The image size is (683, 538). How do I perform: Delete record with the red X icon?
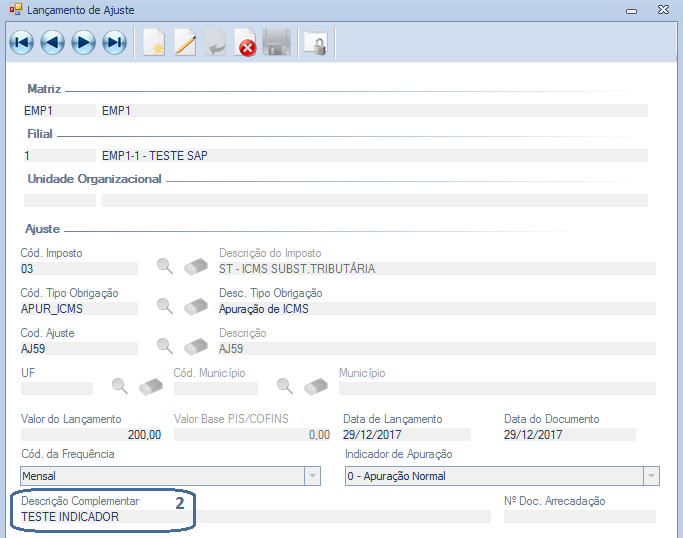(246, 43)
